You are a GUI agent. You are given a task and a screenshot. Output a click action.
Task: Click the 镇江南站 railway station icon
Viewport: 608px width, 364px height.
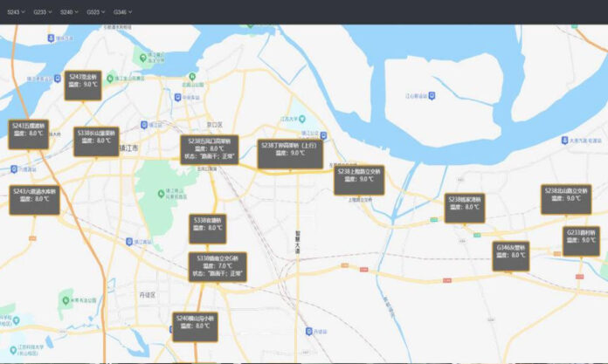(x=129, y=242)
